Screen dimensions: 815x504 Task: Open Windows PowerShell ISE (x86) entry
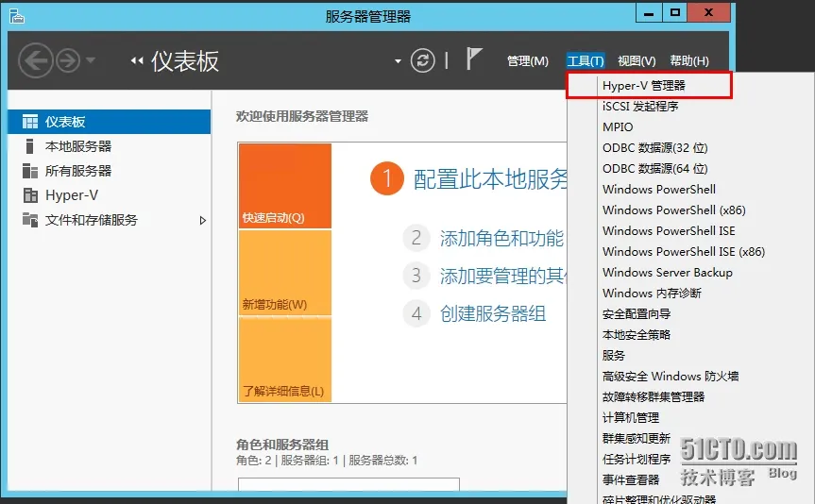point(684,251)
